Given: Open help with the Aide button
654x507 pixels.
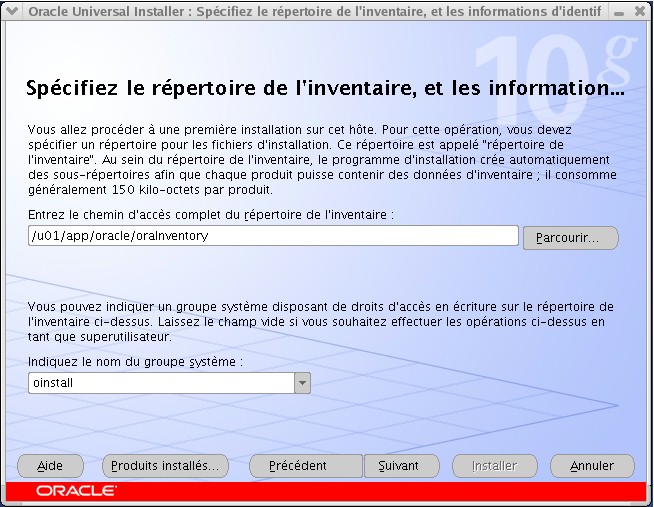Looking at the screenshot, I should [50, 466].
